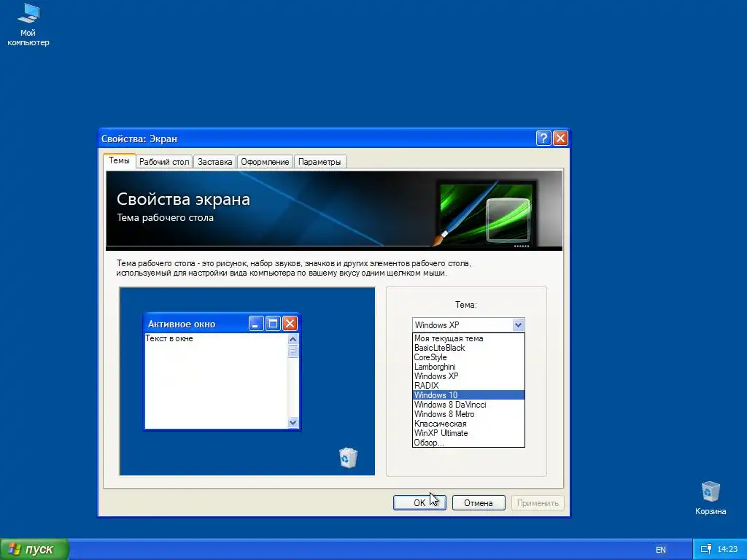747x560 pixels.
Task: Open the Recycle Bin icon on desktop
Action: coord(711,499)
